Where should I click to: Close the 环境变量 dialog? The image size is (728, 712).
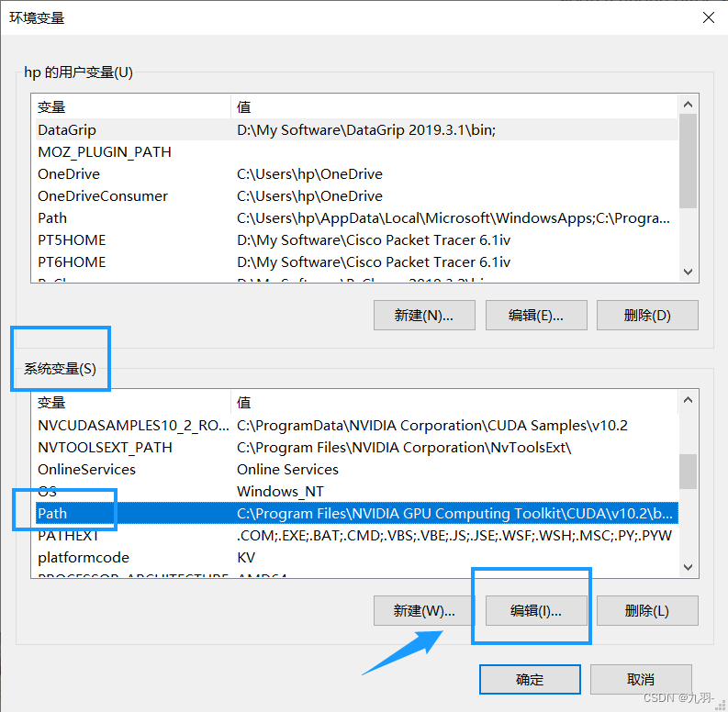pyautogui.click(x=708, y=17)
